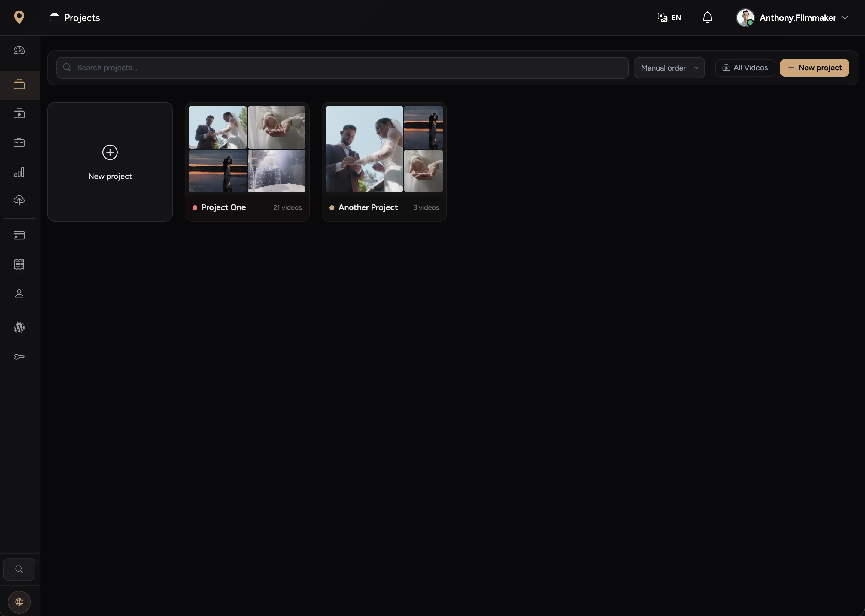The width and height of the screenshot is (865, 616).
Task: Click the translate language icon
Action: pyautogui.click(x=662, y=17)
